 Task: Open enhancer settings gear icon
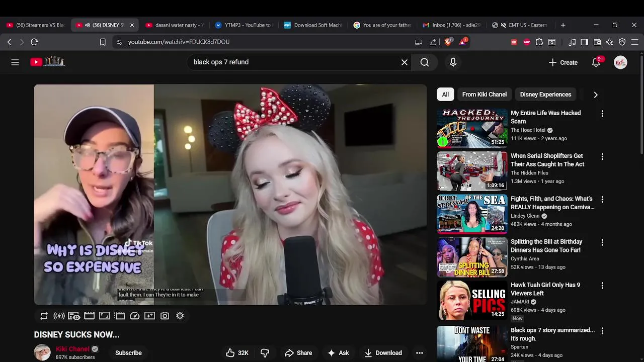click(x=180, y=316)
